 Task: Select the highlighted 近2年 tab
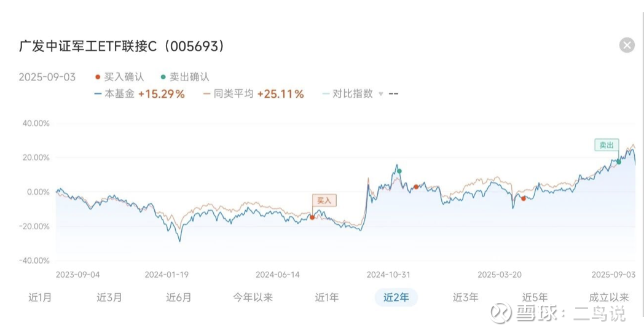(396, 297)
